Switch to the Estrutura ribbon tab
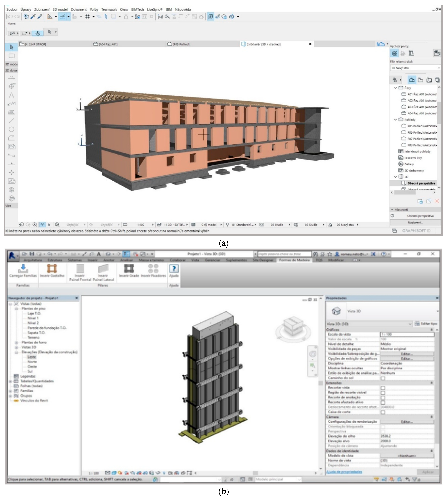This screenshot has width=448, height=496. [x=55, y=260]
